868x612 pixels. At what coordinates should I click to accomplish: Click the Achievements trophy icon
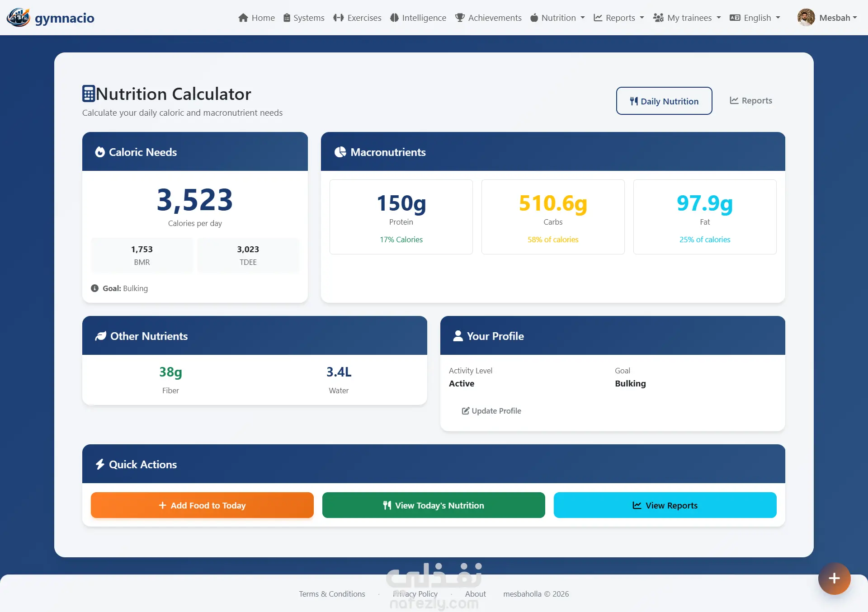[460, 18]
